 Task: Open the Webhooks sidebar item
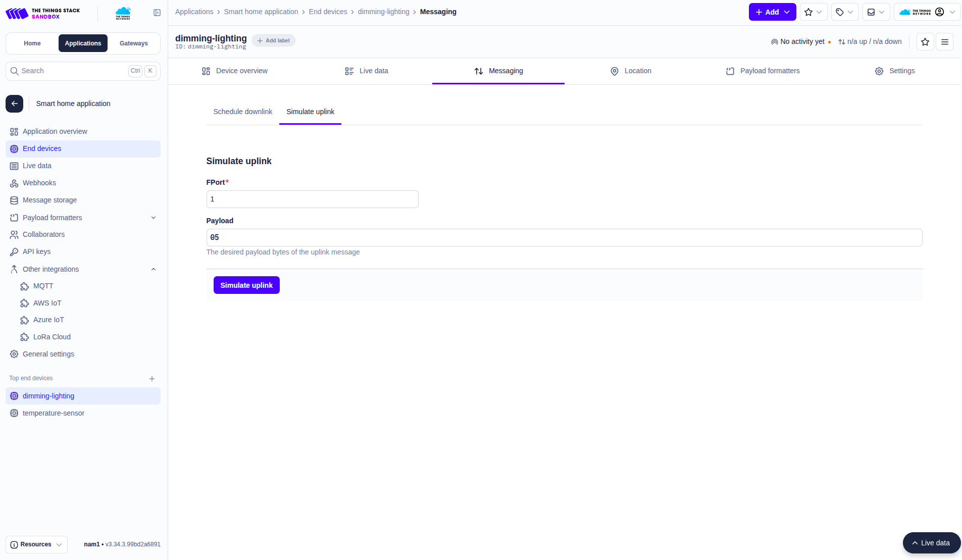(x=39, y=183)
